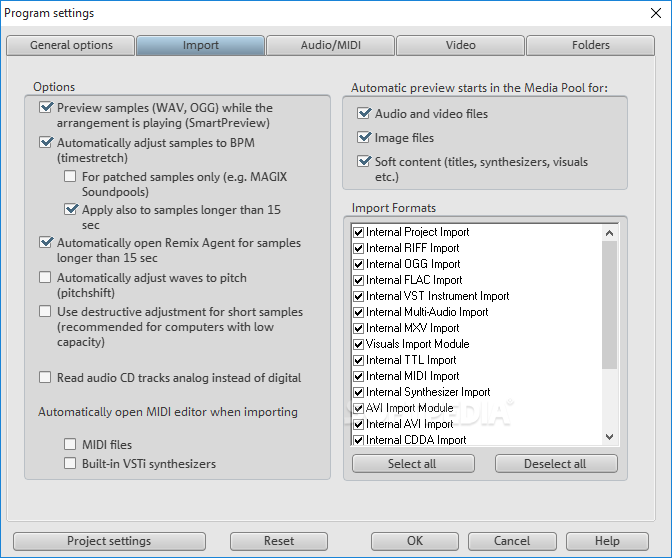Uncheck Apply also to samples longer than 15 sec

point(70,209)
